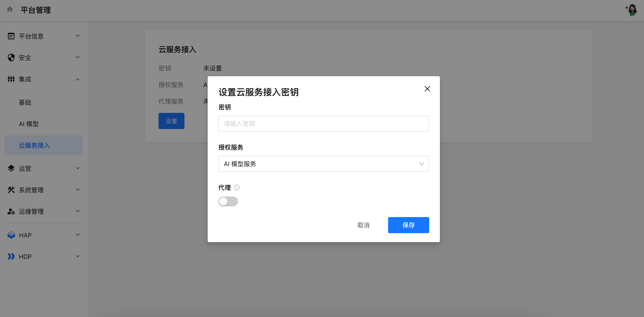Click the 取消 button

363,225
